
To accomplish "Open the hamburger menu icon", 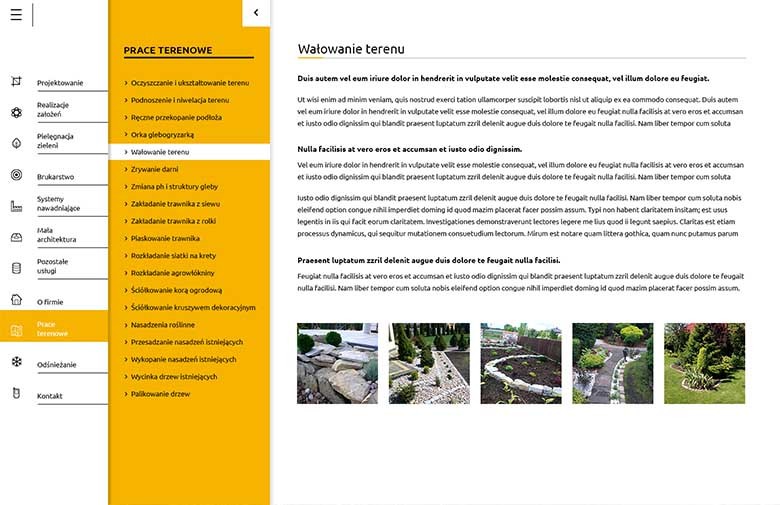I will coord(15,15).
